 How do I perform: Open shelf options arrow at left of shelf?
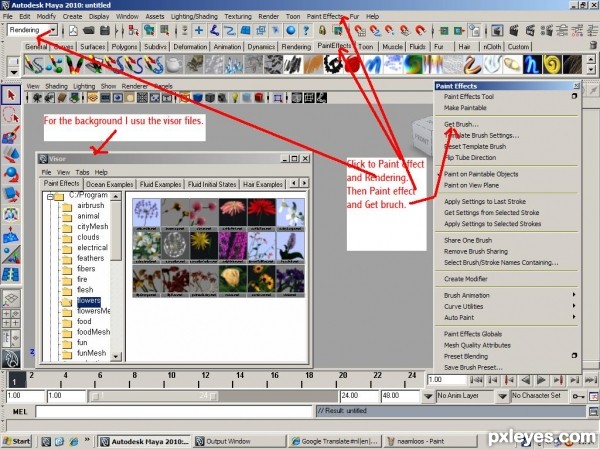tap(14, 72)
